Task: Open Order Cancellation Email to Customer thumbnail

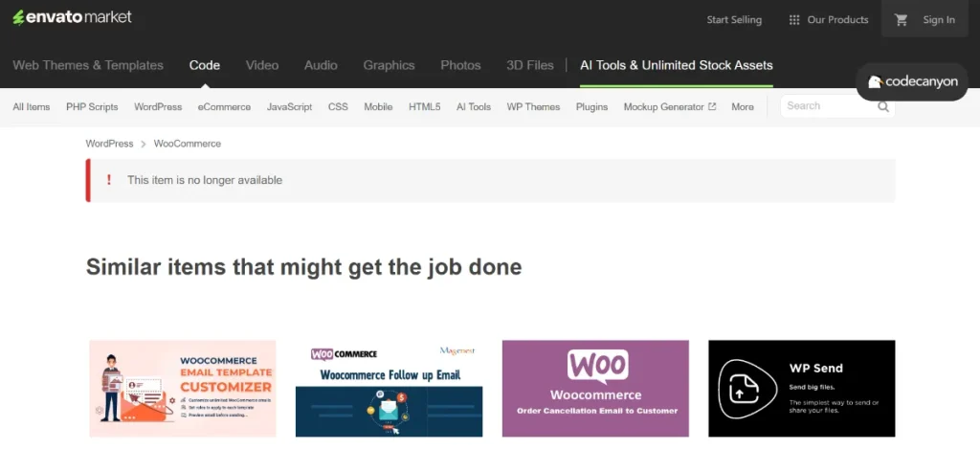Action: 595,388
